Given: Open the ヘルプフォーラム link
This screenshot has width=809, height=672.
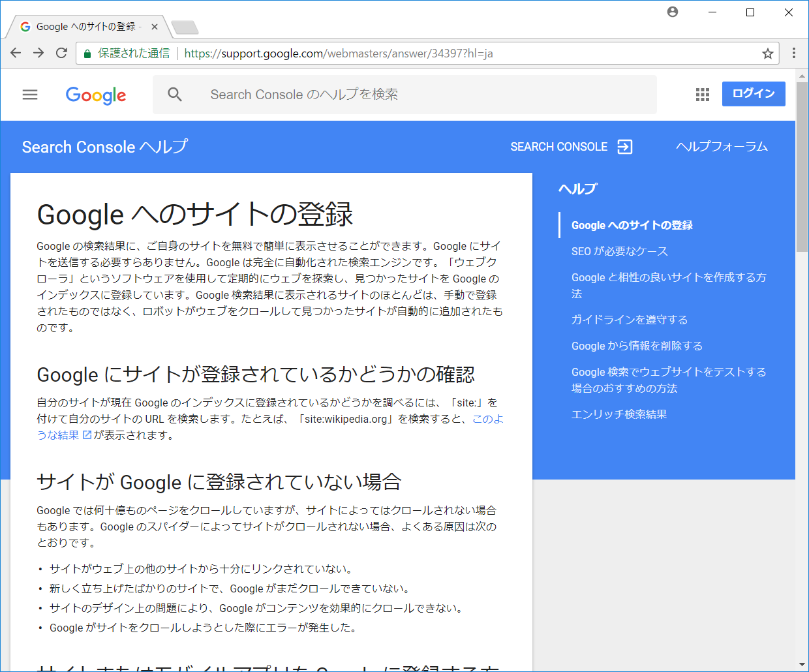Looking at the screenshot, I should pos(722,147).
